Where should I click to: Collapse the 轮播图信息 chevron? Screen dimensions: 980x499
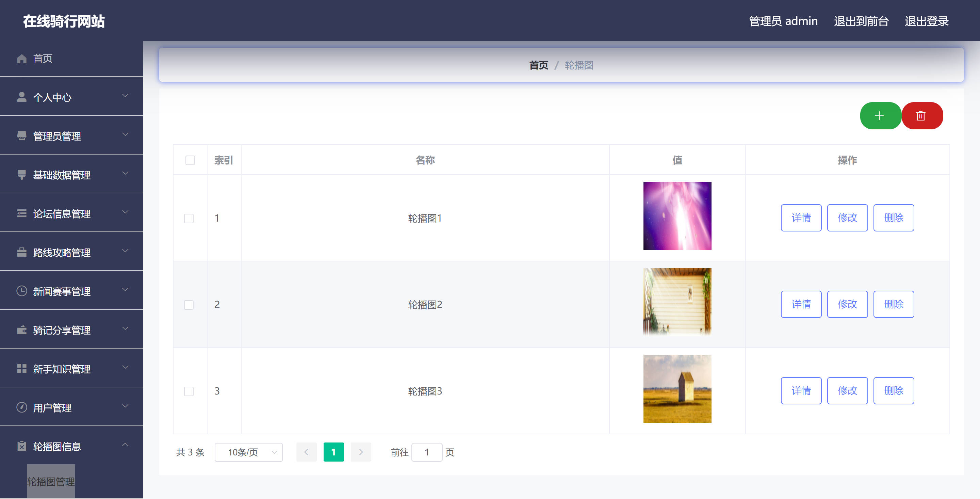125,445
